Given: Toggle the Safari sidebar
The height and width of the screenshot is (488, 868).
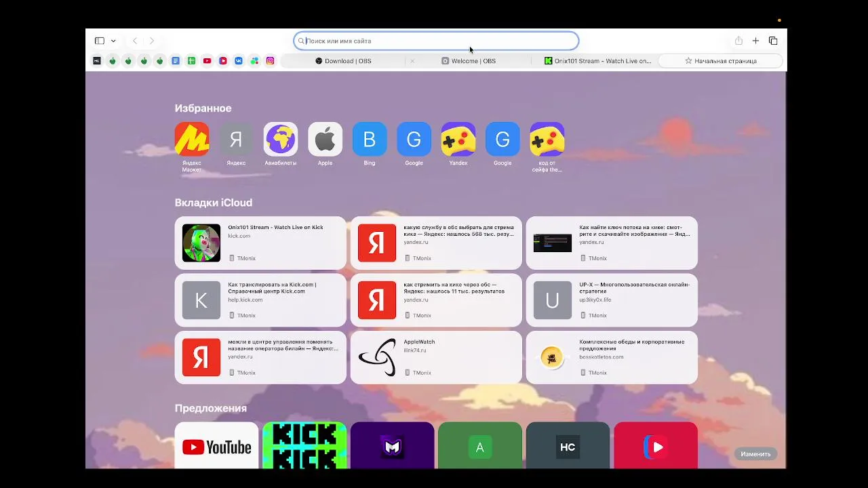Looking at the screenshot, I should pos(100,41).
